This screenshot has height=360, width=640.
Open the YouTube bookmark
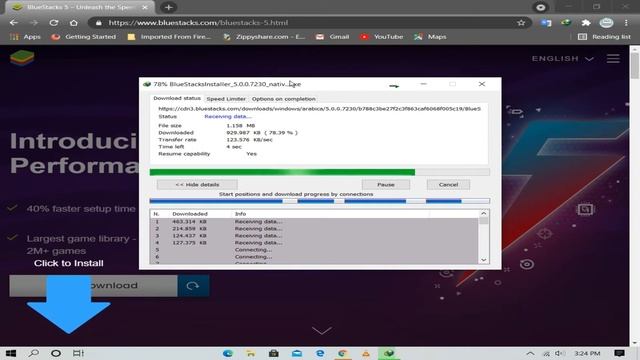tap(382, 37)
